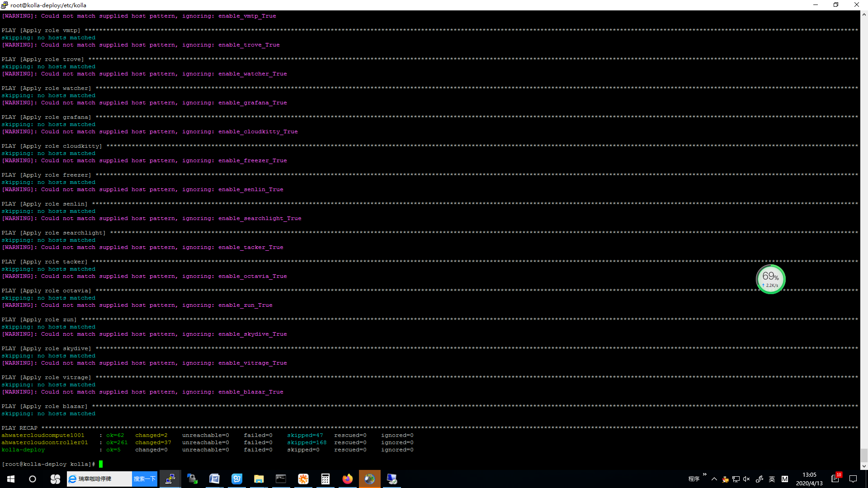Click Cortana circle icon

(x=33, y=479)
